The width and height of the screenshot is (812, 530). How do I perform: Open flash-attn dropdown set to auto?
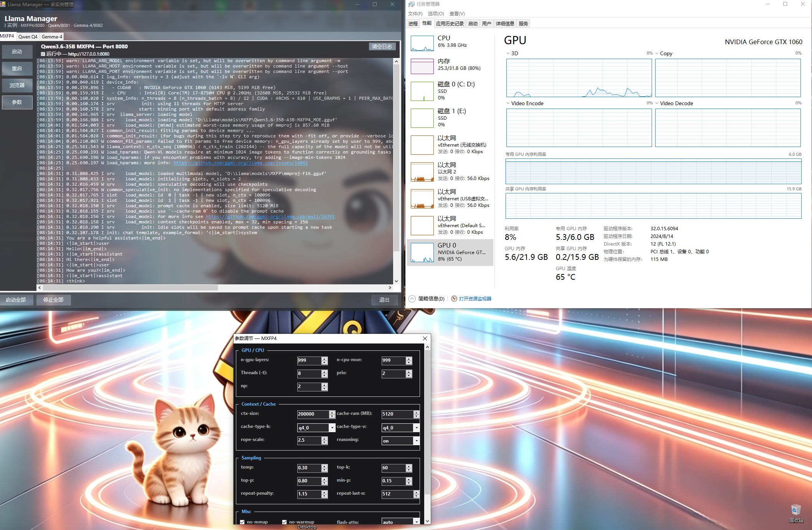coord(417,522)
